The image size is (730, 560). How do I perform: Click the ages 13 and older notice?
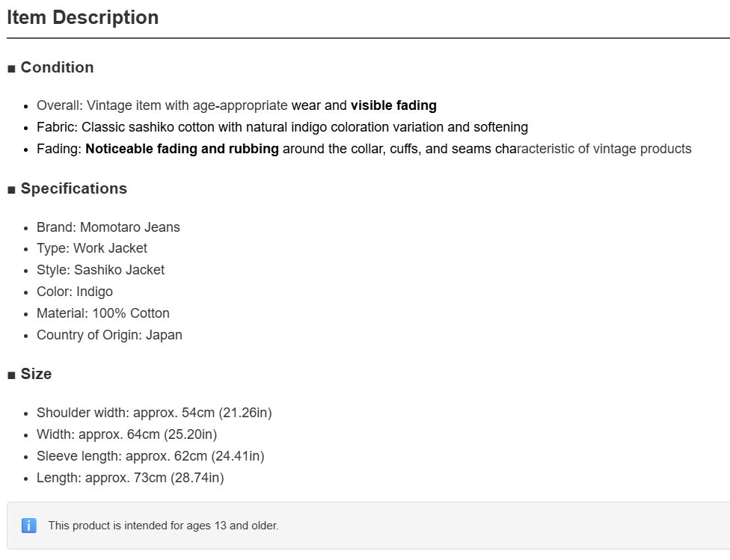(x=163, y=526)
